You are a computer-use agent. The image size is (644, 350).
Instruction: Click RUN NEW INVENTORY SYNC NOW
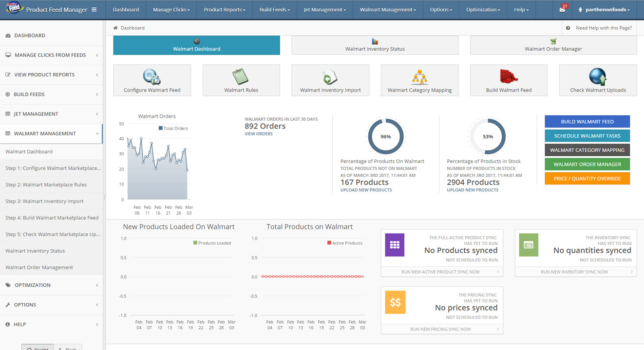click(576, 272)
